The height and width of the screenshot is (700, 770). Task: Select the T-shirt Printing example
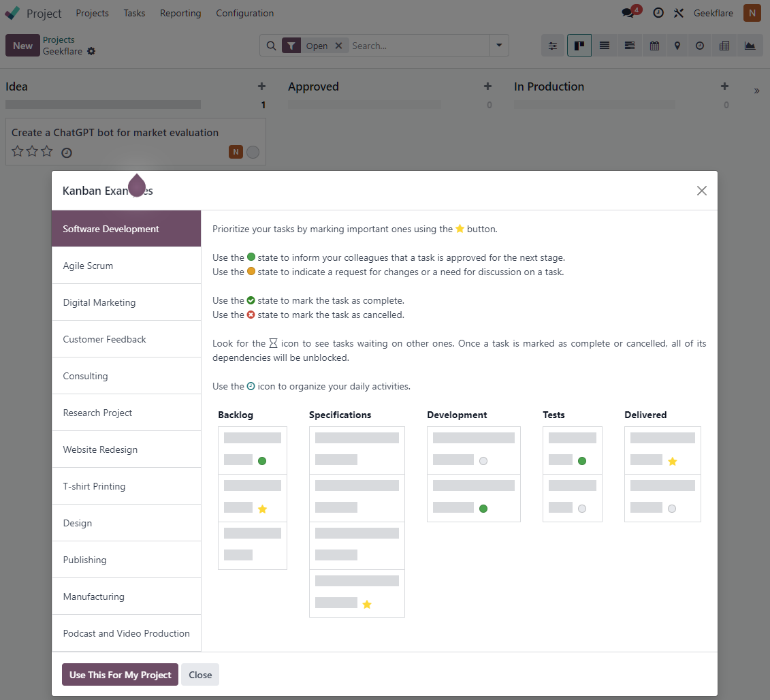coord(126,486)
